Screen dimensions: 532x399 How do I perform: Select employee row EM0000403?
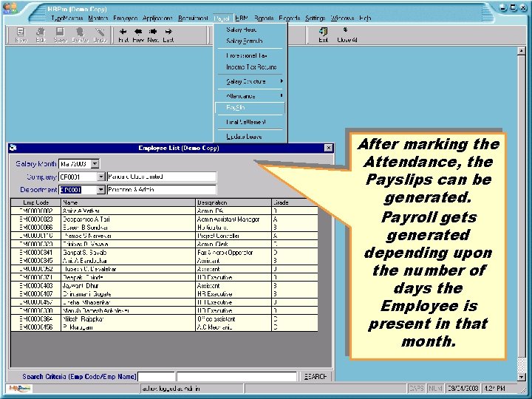[164, 286]
